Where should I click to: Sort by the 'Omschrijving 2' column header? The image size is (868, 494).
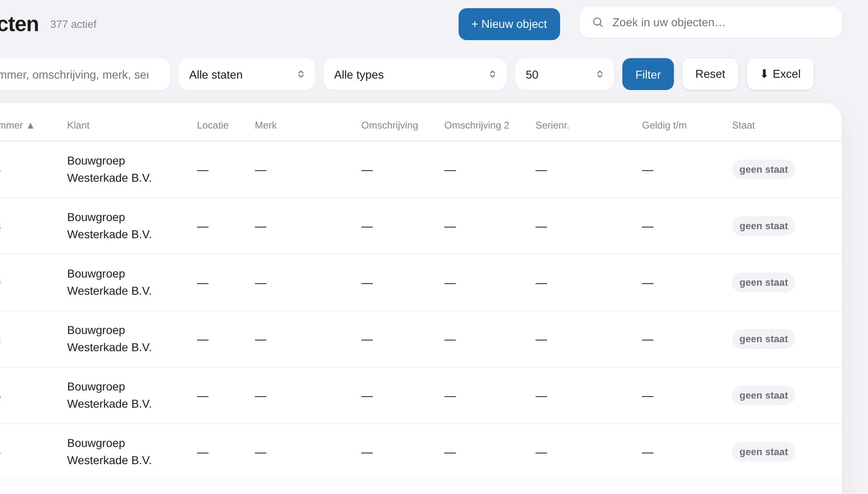tap(476, 125)
